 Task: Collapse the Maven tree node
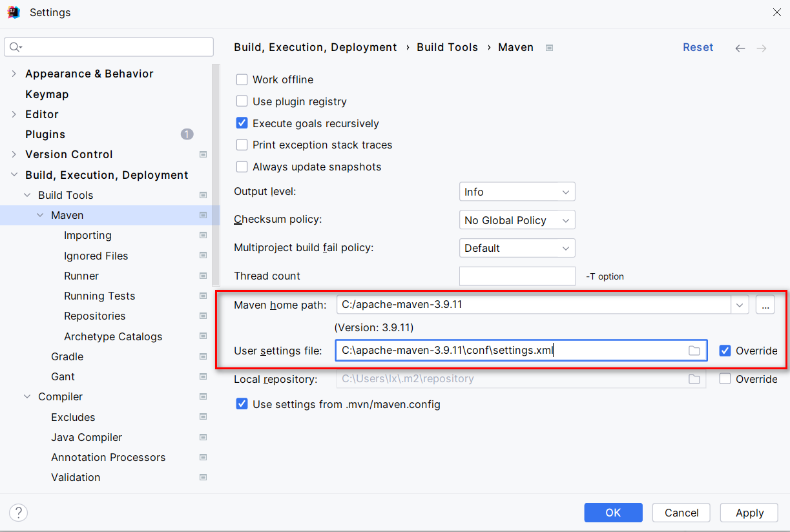[x=40, y=215]
